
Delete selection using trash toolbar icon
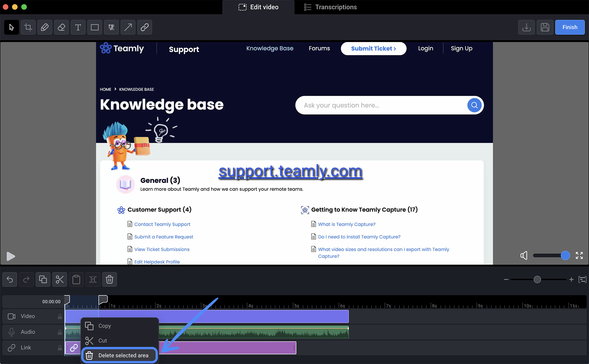tap(109, 280)
